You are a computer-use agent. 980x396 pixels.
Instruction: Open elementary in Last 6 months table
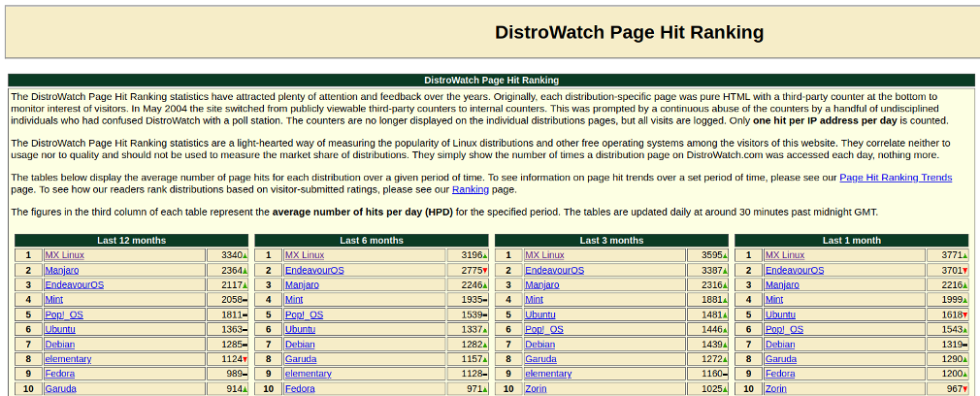click(309, 374)
